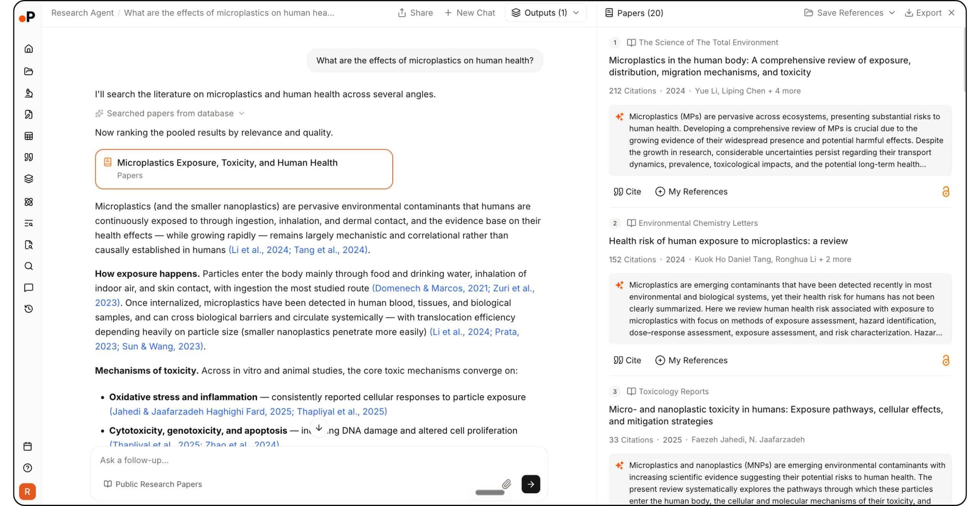This screenshot has height=506, width=980.
Task: Click the magnifier search icon in sidebar
Action: 28,266
